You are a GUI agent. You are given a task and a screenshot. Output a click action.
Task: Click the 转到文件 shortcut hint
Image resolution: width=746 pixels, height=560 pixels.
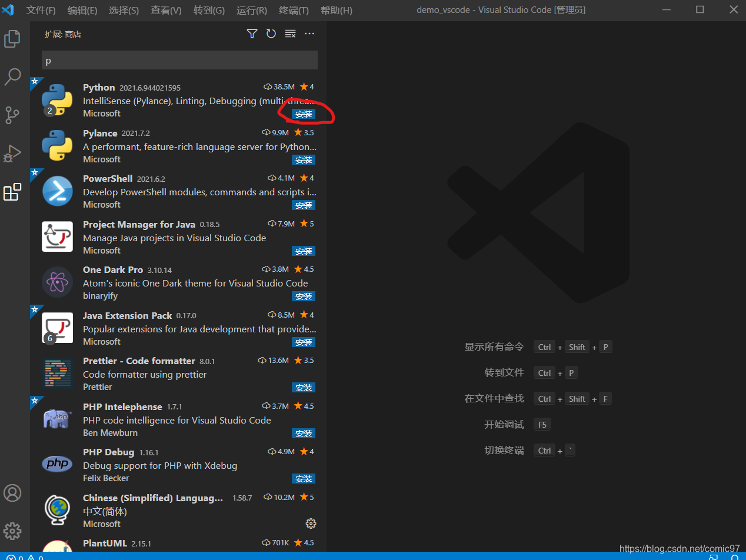504,373
